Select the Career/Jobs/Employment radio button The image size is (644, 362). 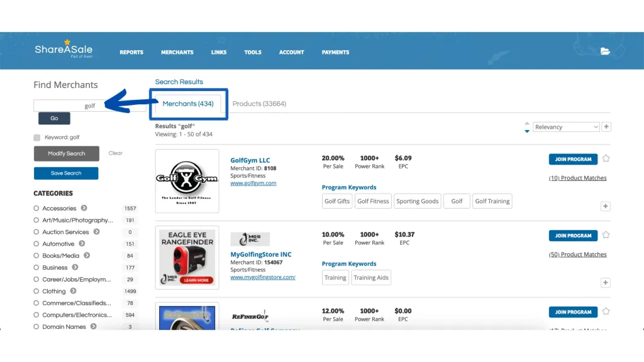pos(36,280)
